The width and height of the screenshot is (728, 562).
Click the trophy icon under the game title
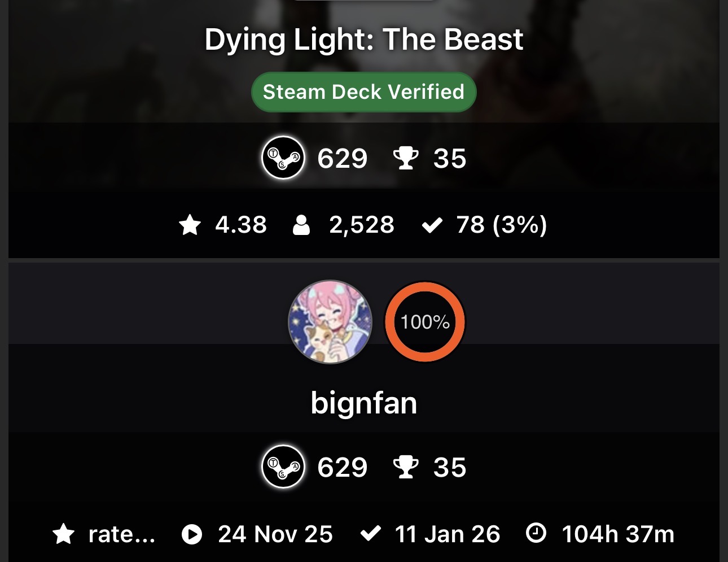pos(406,158)
